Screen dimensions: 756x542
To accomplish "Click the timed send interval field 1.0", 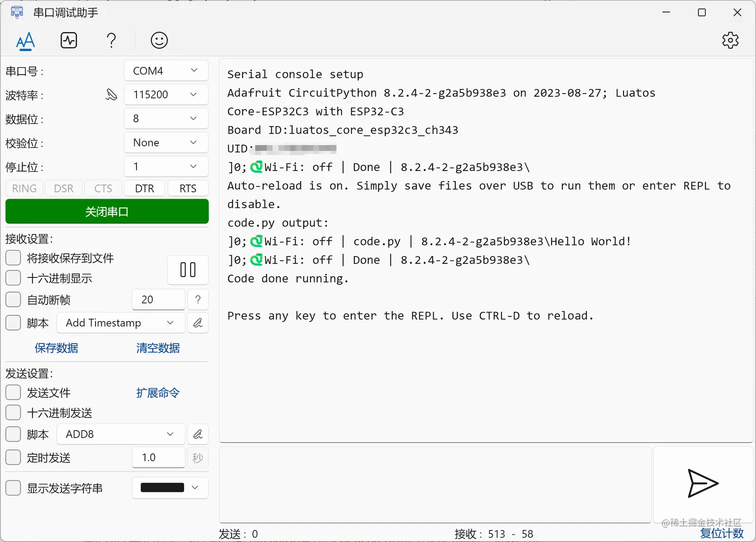I will [x=158, y=457].
